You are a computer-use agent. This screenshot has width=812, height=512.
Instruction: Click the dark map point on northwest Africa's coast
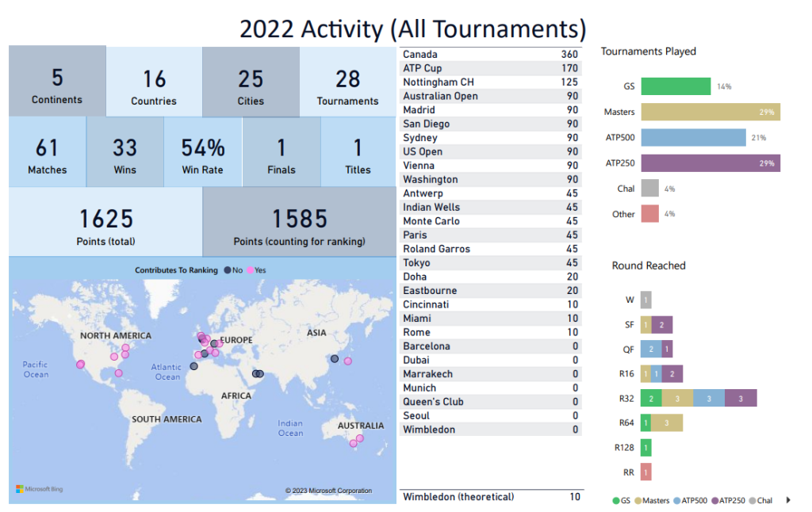(x=193, y=366)
